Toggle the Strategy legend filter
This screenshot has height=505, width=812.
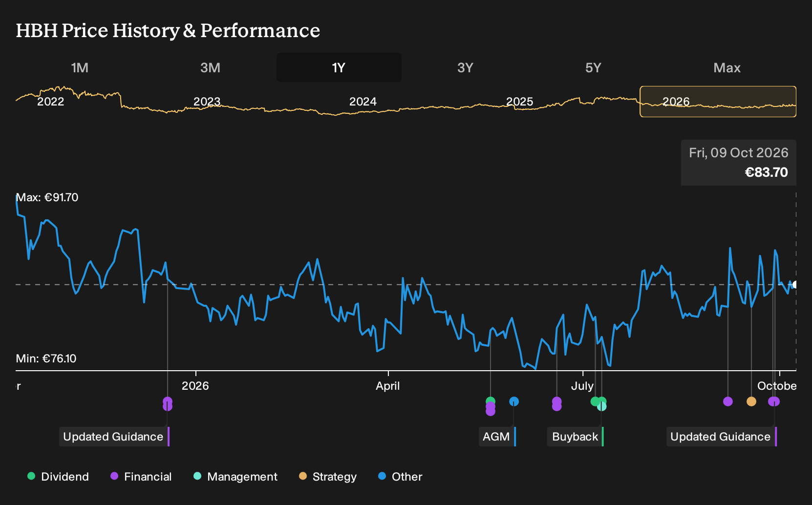pyautogui.click(x=328, y=477)
